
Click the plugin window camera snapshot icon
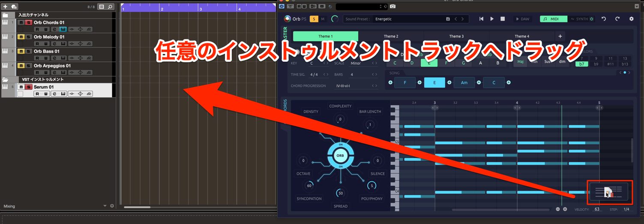coord(392,6)
